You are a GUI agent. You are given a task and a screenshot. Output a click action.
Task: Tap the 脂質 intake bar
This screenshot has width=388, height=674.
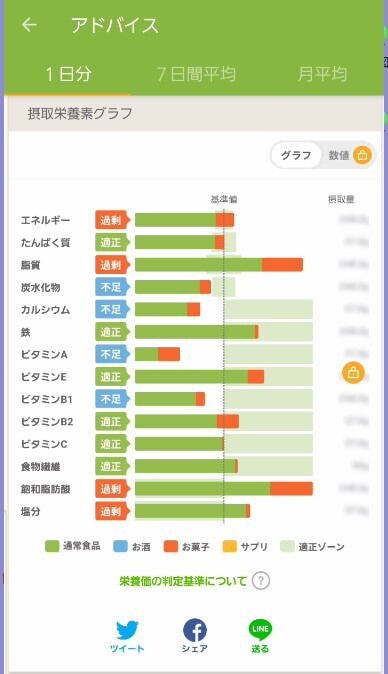219,265
